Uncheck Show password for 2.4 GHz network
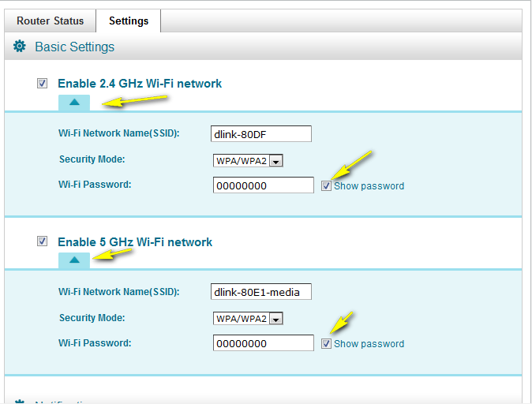Viewport: 532px width, 404px height. point(326,185)
